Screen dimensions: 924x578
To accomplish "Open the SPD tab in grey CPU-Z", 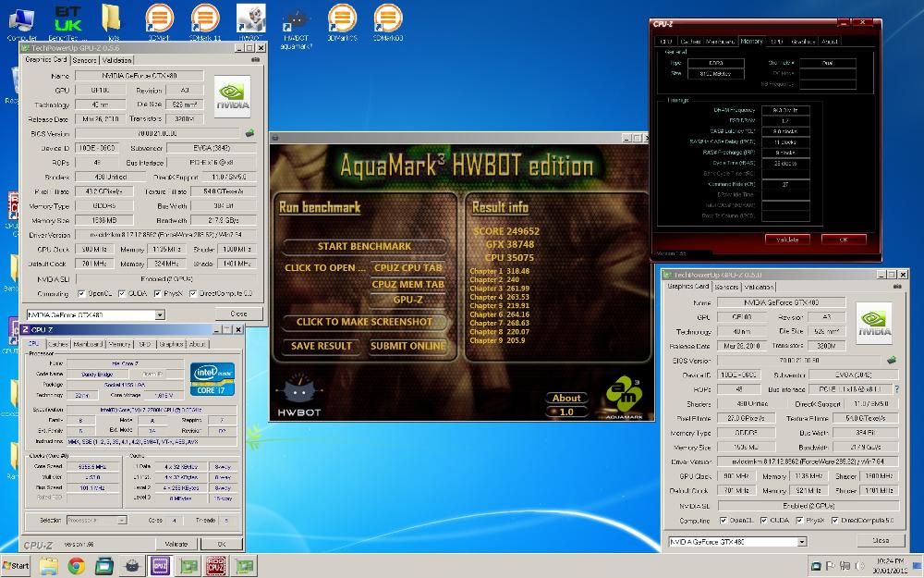I will [x=144, y=344].
